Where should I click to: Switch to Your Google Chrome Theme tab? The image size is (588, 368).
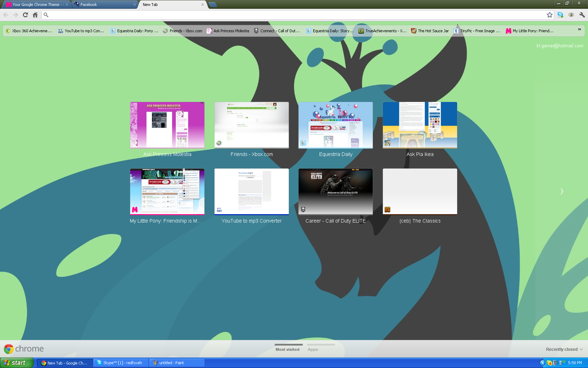click(x=36, y=5)
